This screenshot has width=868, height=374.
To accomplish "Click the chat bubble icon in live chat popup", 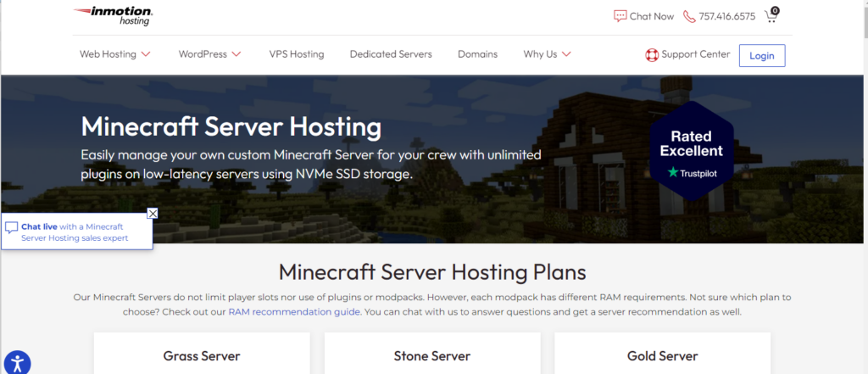I will (12, 228).
